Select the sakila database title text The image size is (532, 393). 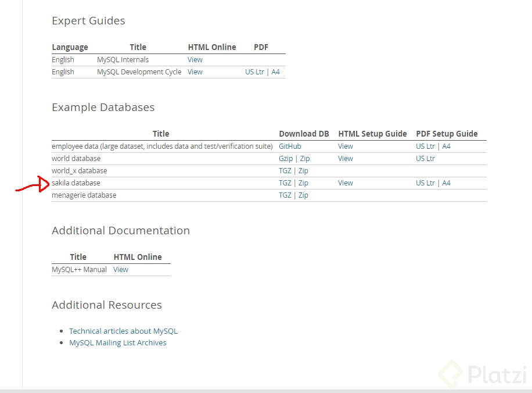tap(76, 183)
